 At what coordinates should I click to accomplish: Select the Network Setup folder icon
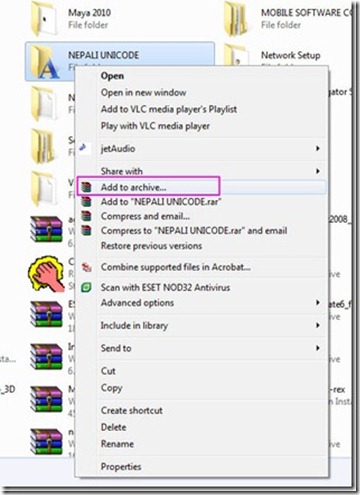pyautogui.click(x=236, y=55)
